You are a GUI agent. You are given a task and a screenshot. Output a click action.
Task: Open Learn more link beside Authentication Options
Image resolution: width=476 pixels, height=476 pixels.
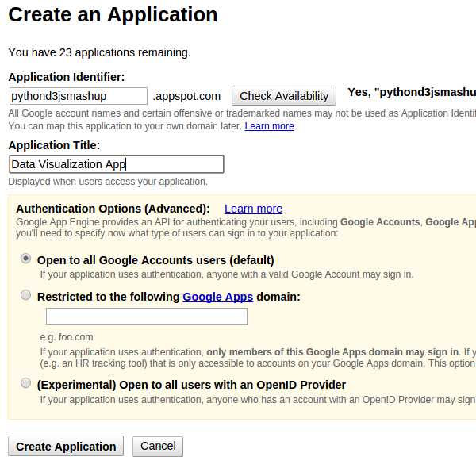(254, 209)
